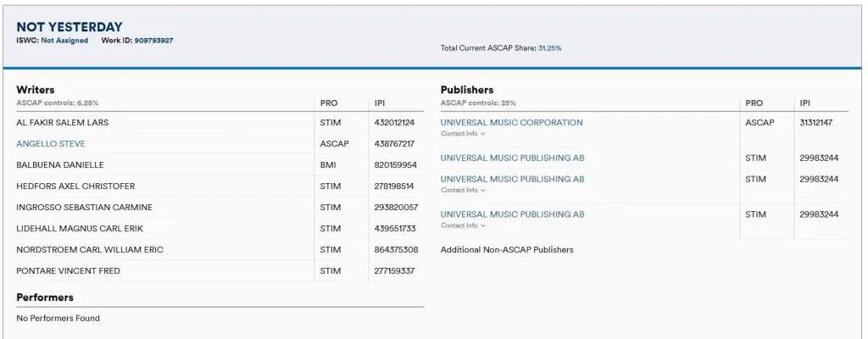Select the Work ID number 909793927
Image resolution: width=868 pixels, height=339 pixels.
pyautogui.click(x=154, y=41)
